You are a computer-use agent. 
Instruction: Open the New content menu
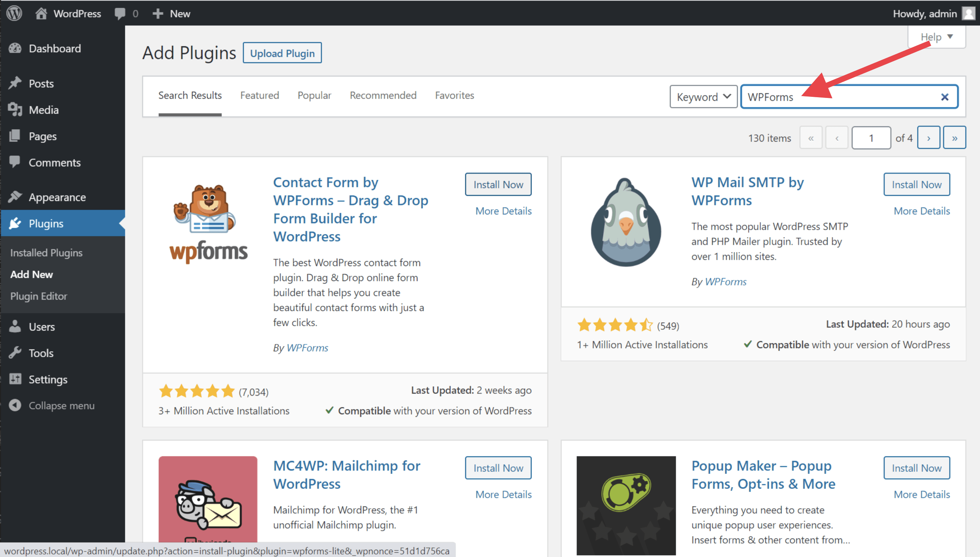point(171,13)
